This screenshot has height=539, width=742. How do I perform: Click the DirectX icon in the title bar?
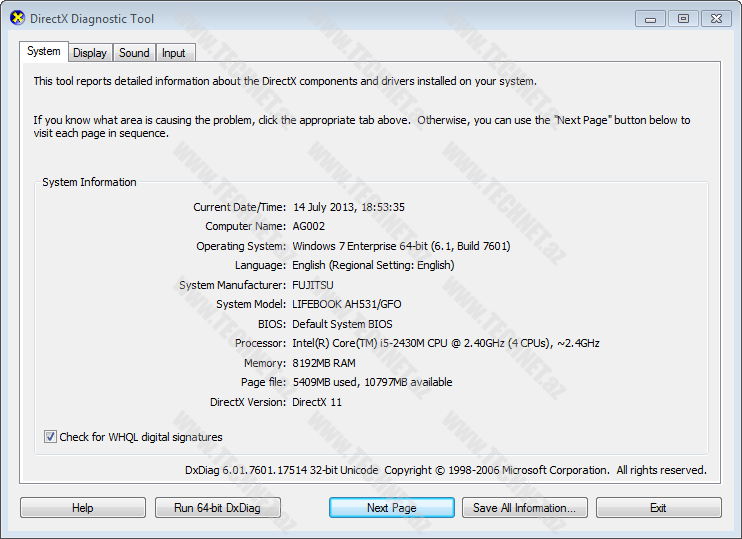click(x=17, y=18)
